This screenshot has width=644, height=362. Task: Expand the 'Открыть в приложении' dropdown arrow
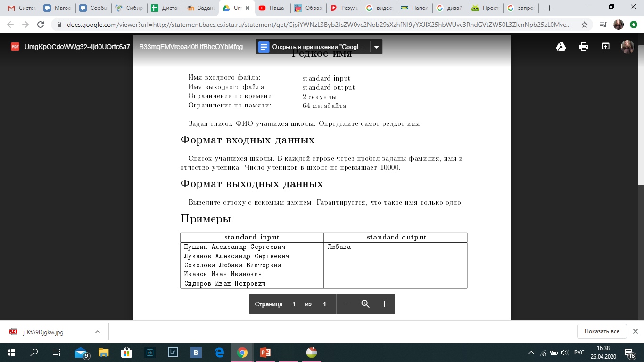pos(376,47)
